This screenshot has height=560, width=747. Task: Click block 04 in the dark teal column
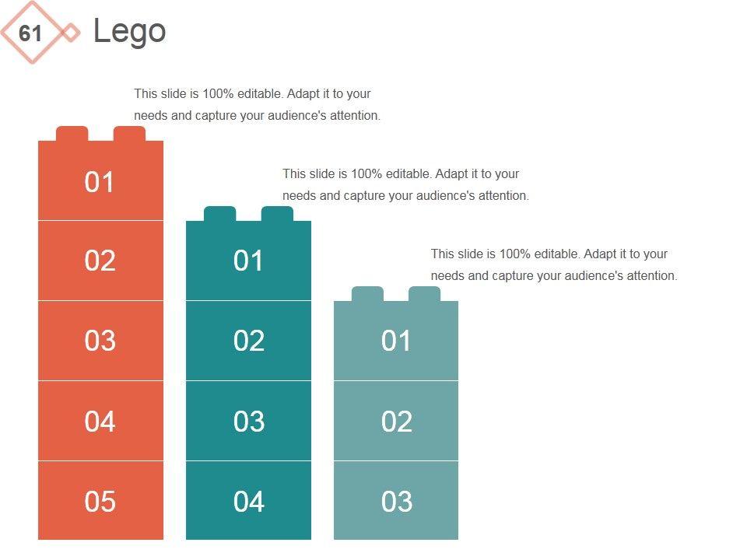point(248,501)
